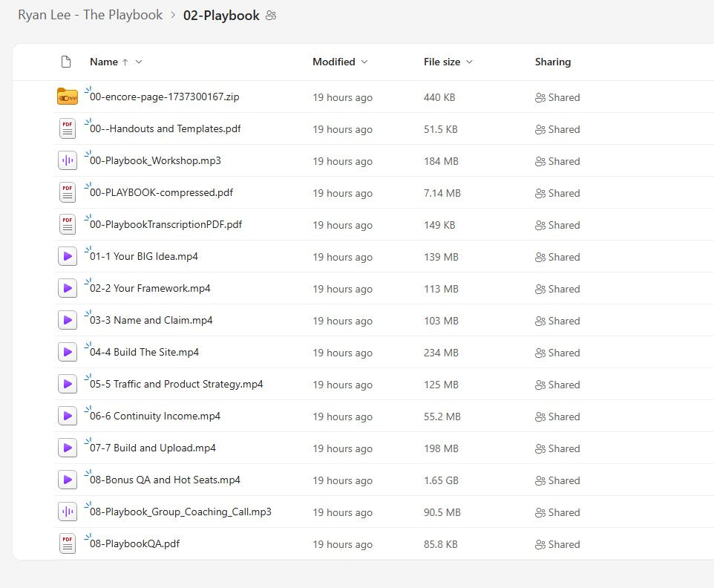Image resolution: width=714 pixels, height=588 pixels.
Task: Click the PDF icon beside Handouts and Templates
Action: coord(68,129)
